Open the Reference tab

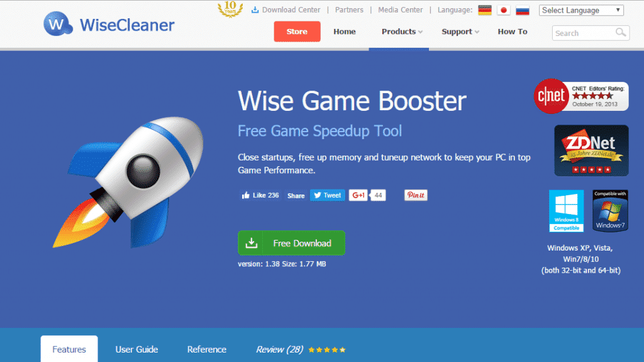206,349
